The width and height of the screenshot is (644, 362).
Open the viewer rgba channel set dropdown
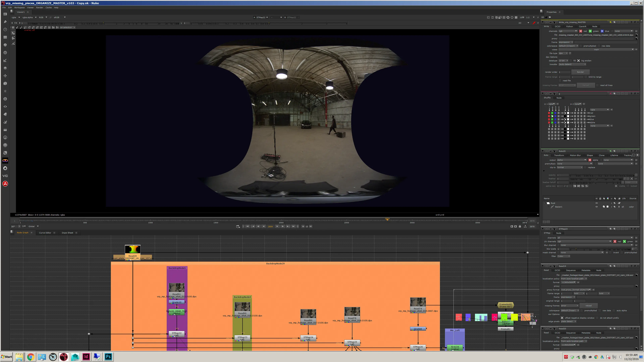coord(15,17)
